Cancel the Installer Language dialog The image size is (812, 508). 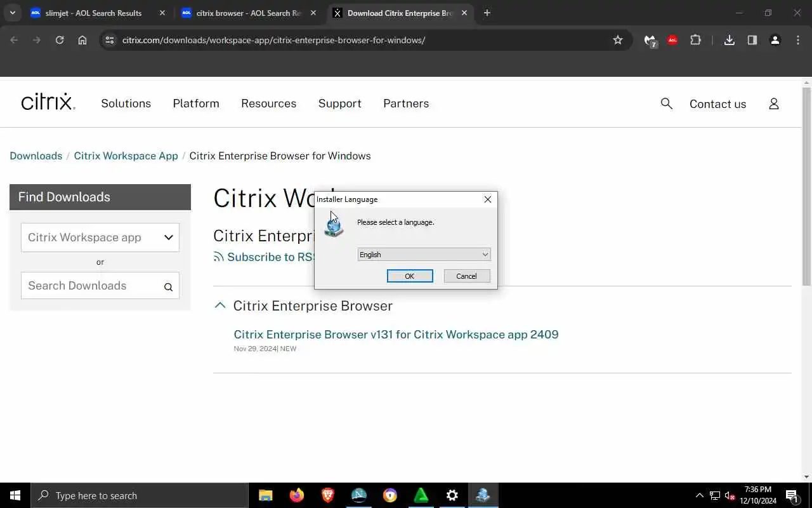(467, 276)
